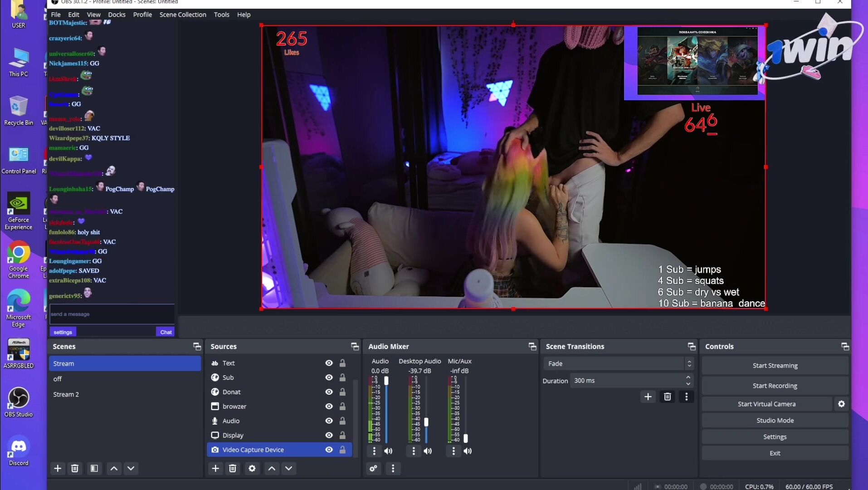Screen dimensions: 868x490
Task: Open the File menu
Action: pos(56,15)
